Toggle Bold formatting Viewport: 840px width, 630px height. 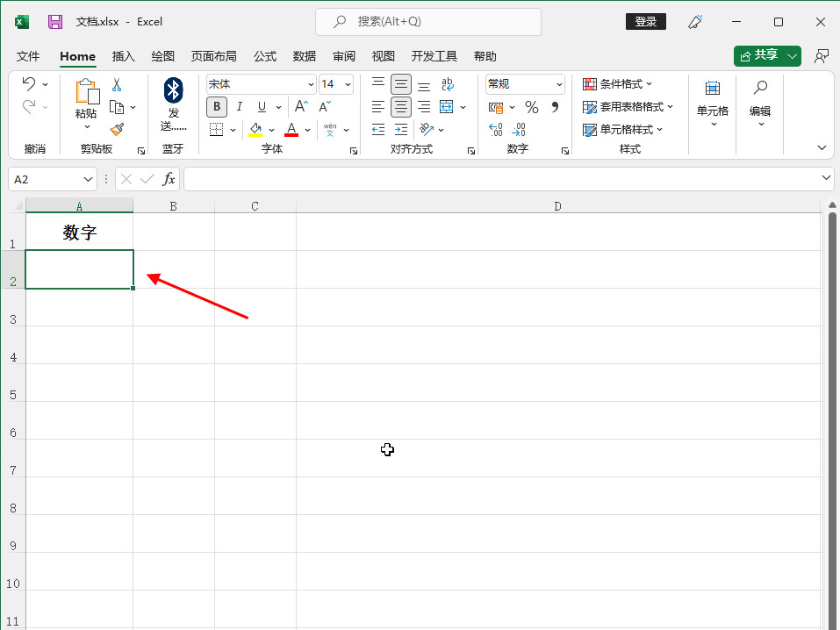tap(217, 106)
